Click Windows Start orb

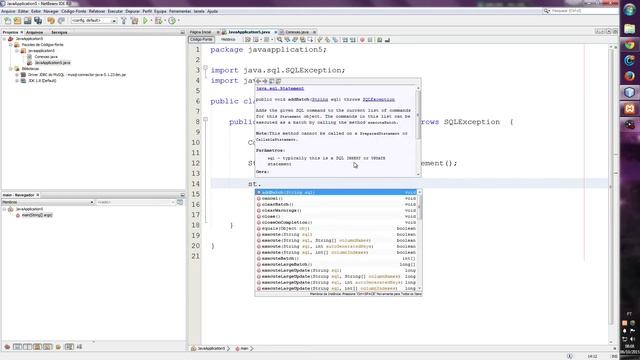click(629, 10)
